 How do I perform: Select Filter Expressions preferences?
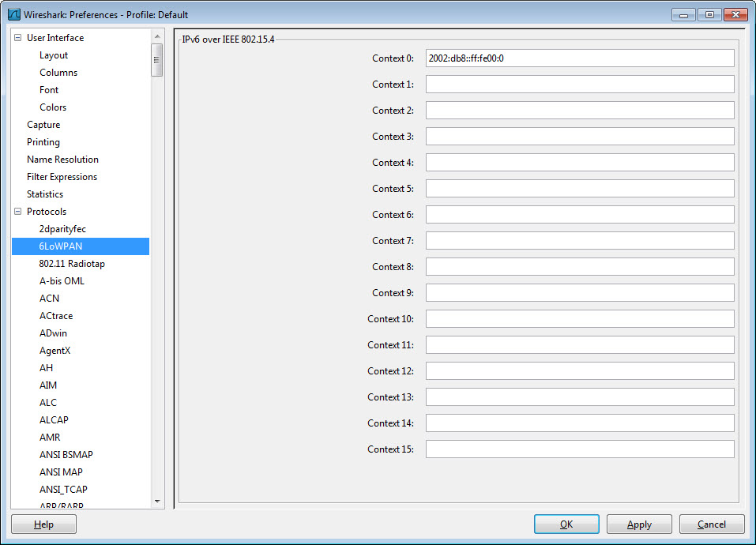(x=62, y=177)
